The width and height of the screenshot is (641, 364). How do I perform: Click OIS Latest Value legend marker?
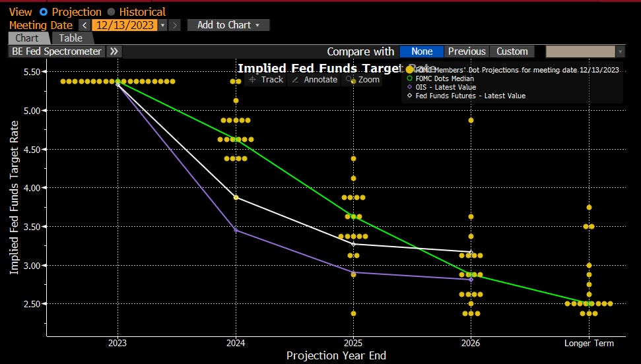409,87
